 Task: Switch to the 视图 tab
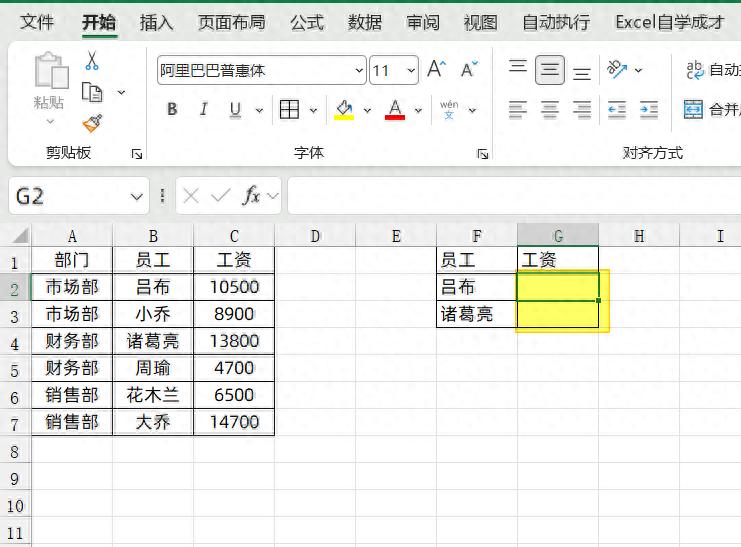tap(480, 22)
